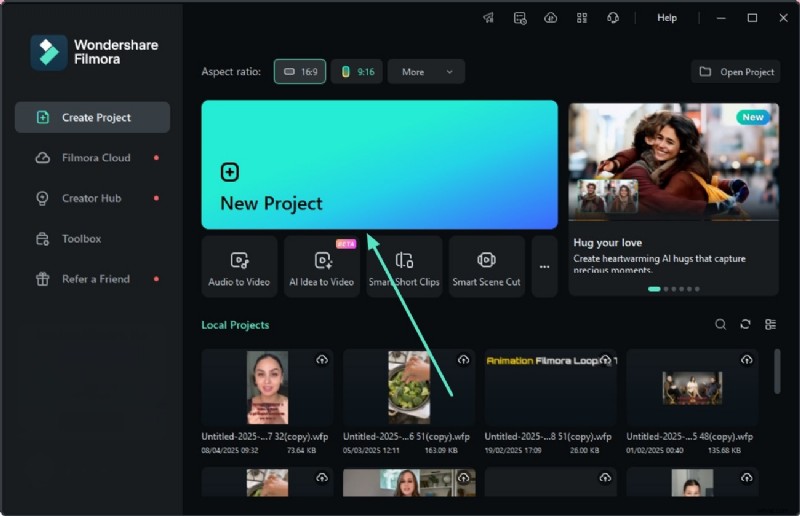The width and height of the screenshot is (800, 516).
Task: Go to Creator Hub section
Action: [x=92, y=198]
